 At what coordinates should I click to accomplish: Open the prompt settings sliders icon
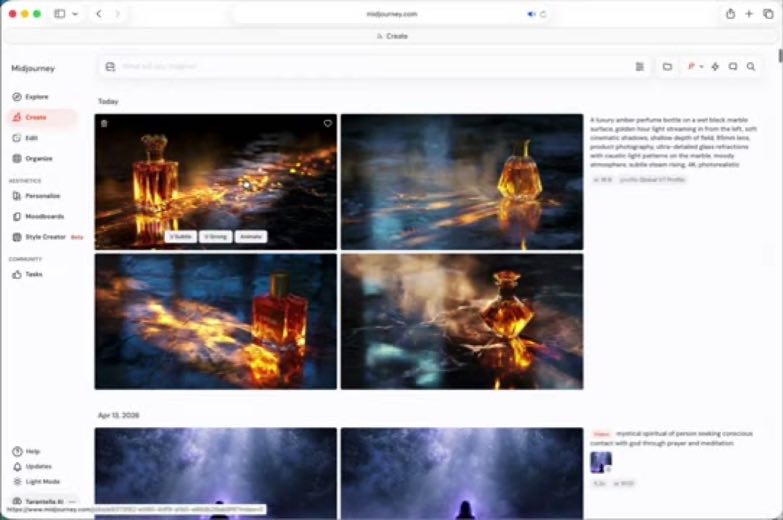640,66
